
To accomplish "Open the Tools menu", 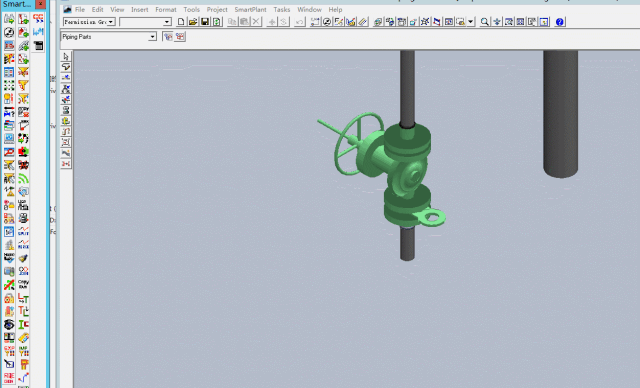I will click(191, 9).
